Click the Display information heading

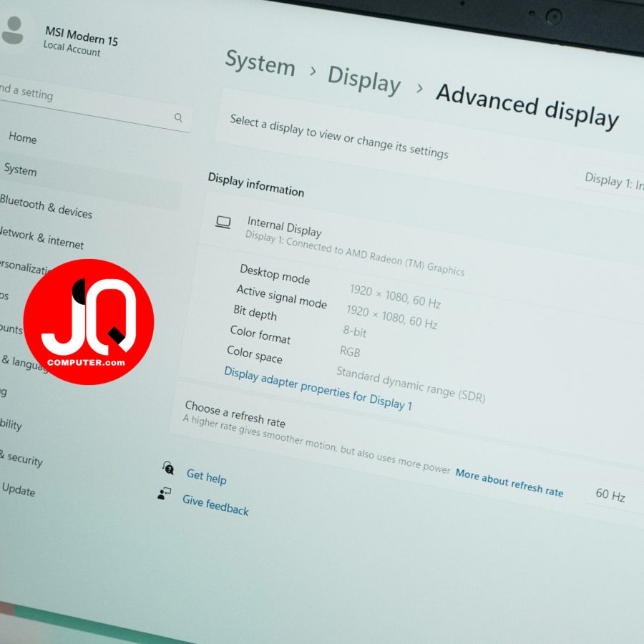[x=256, y=185]
